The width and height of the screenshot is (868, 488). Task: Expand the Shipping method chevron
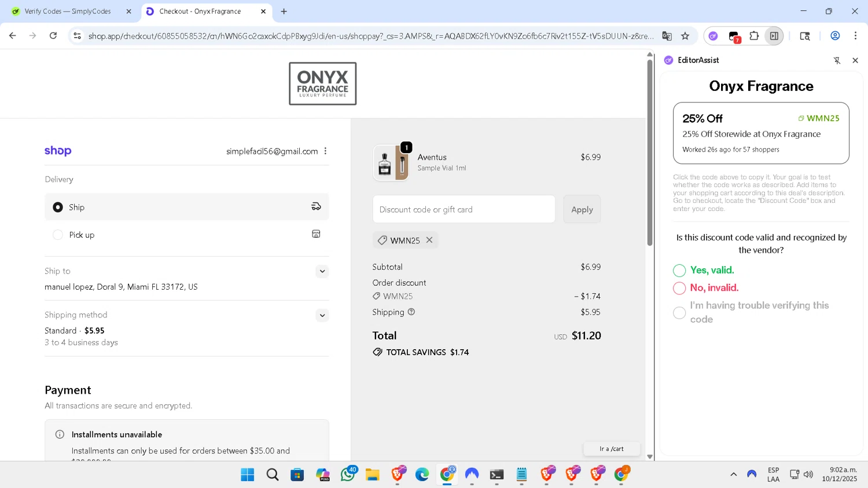coord(322,315)
